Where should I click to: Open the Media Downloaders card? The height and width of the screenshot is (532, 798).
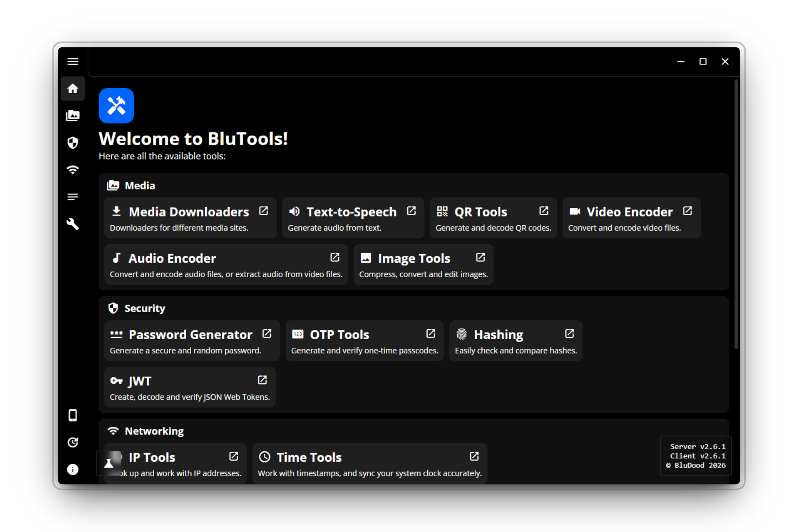pos(190,218)
